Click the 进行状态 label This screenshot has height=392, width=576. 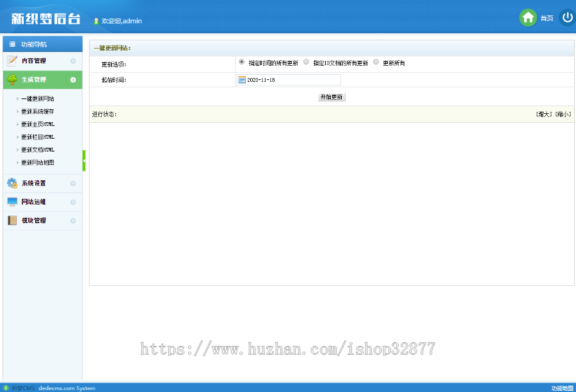click(104, 114)
